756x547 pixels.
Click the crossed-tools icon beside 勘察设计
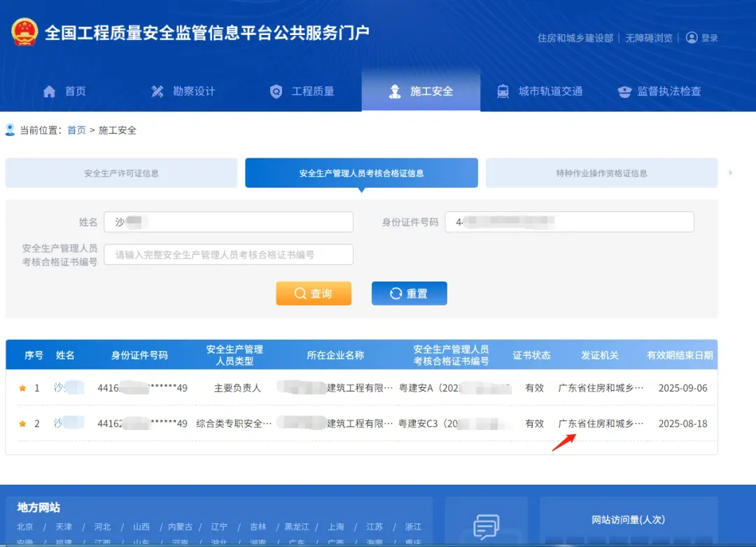157,91
